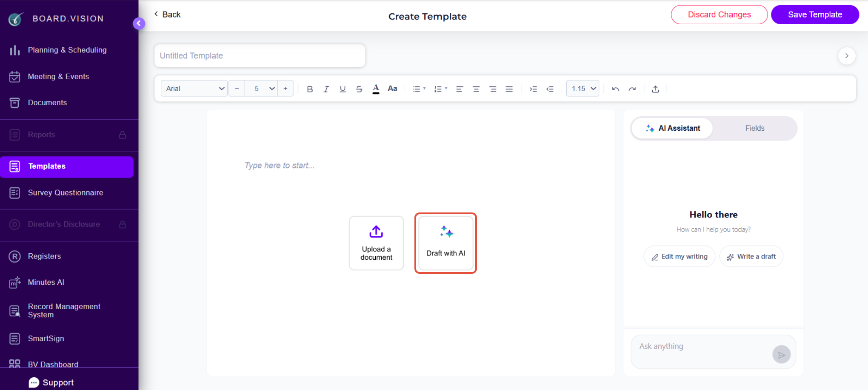The height and width of the screenshot is (390, 868).
Task: Switch to the AI Assistant tab
Action: tap(672, 128)
